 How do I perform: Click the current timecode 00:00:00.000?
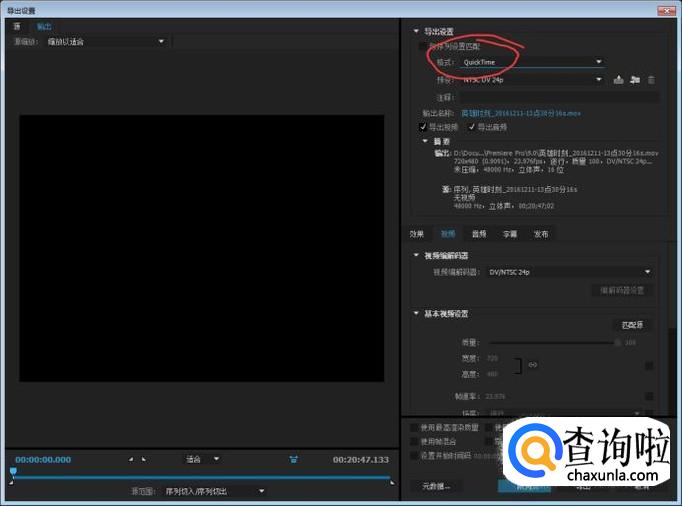(x=43, y=459)
